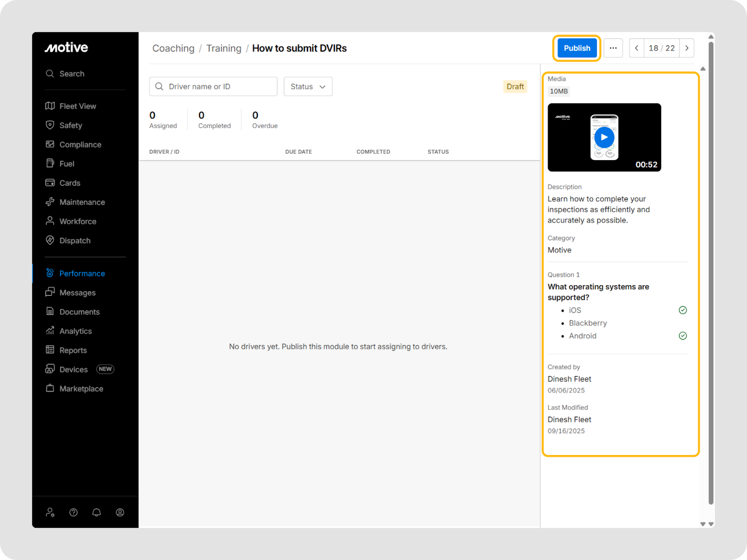The width and height of the screenshot is (747, 560).
Task: Go to the previous training module
Action: 636,48
